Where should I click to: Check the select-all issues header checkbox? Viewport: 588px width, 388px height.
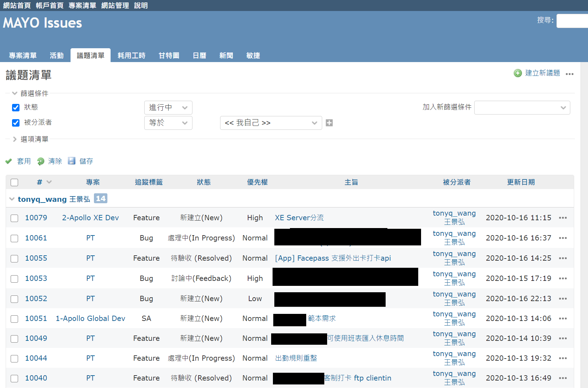tap(15, 182)
